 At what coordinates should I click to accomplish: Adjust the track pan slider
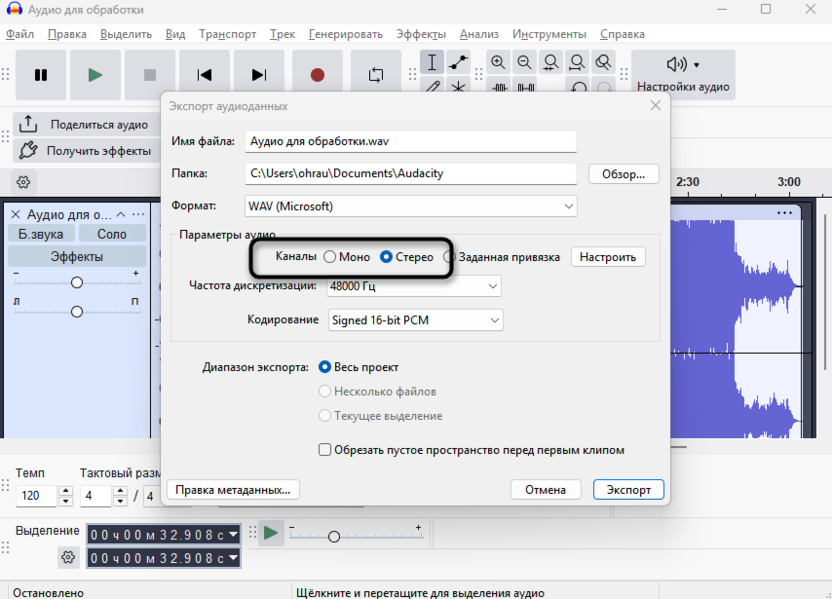click(x=77, y=312)
